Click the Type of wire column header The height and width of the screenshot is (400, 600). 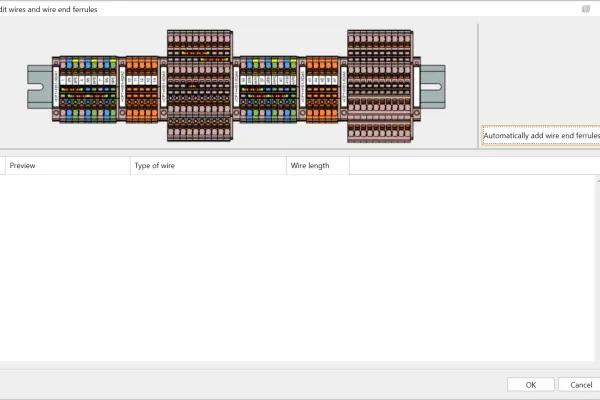click(207, 165)
